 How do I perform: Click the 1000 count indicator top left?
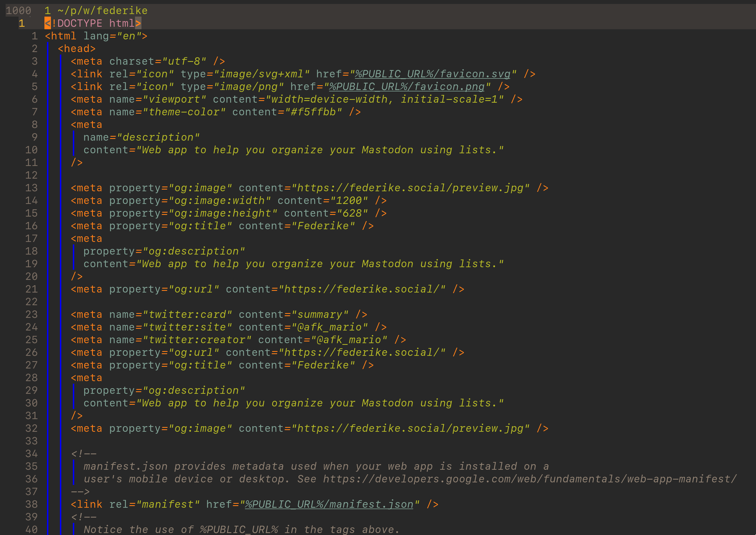[x=19, y=10]
